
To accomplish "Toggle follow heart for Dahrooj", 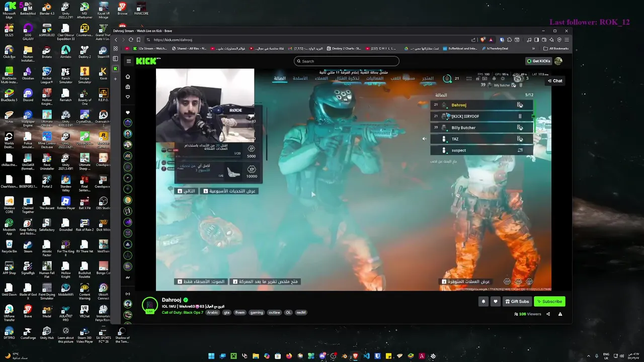I will (495, 301).
